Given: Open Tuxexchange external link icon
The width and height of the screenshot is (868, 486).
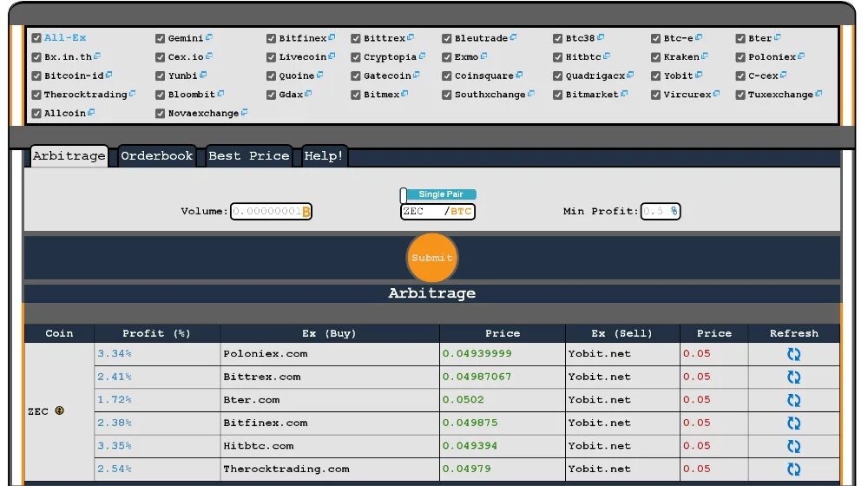Looking at the screenshot, I should point(819,94).
